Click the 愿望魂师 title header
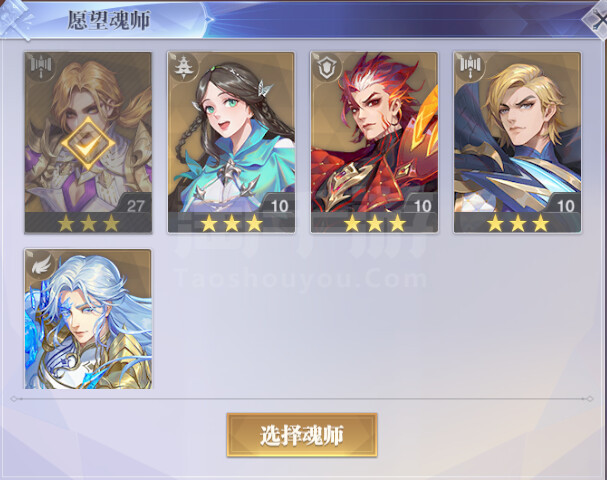Image resolution: width=607 pixels, height=480 pixels. tap(109, 19)
